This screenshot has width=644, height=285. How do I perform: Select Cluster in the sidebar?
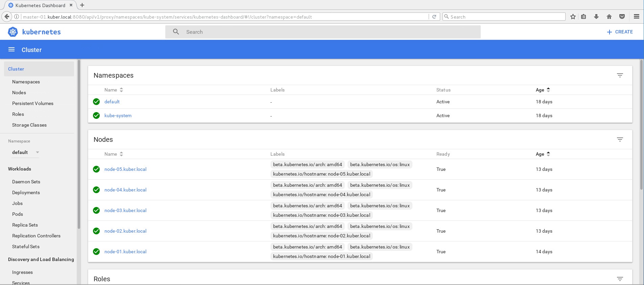point(39,69)
